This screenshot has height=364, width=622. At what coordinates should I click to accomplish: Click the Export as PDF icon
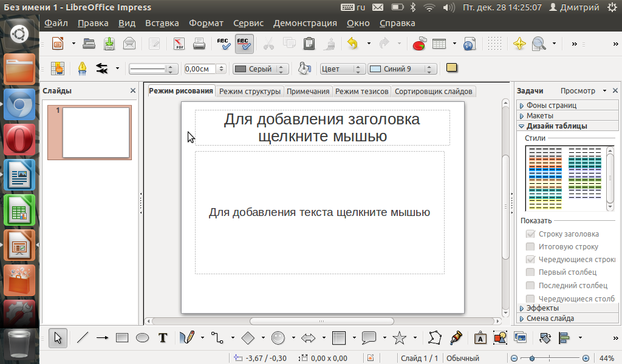pyautogui.click(x=179, y=44)
